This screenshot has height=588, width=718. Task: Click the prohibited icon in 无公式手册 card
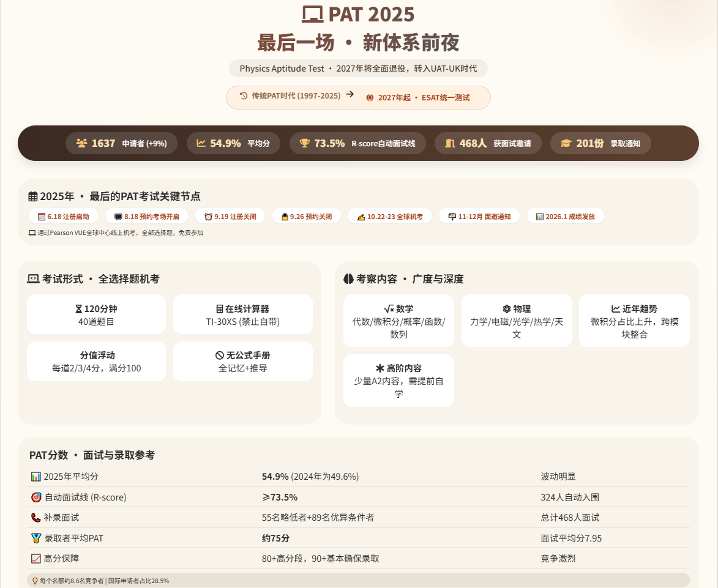click(219, 355)
